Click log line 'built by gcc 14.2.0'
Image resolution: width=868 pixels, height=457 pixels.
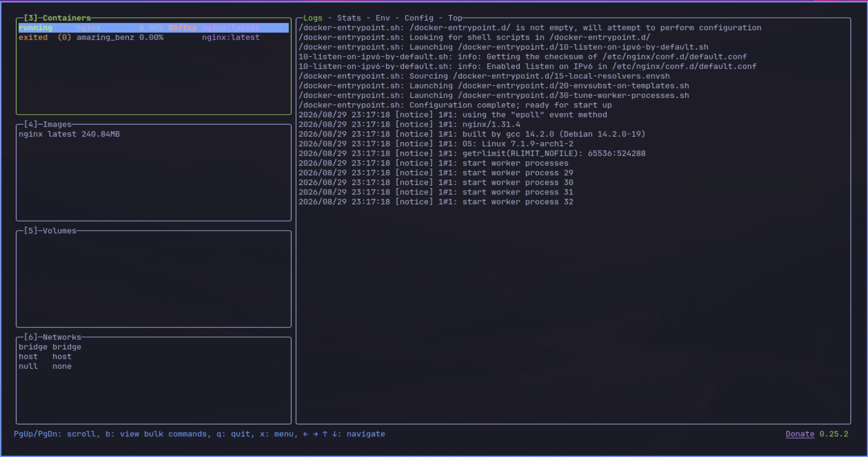click(472, 134)
